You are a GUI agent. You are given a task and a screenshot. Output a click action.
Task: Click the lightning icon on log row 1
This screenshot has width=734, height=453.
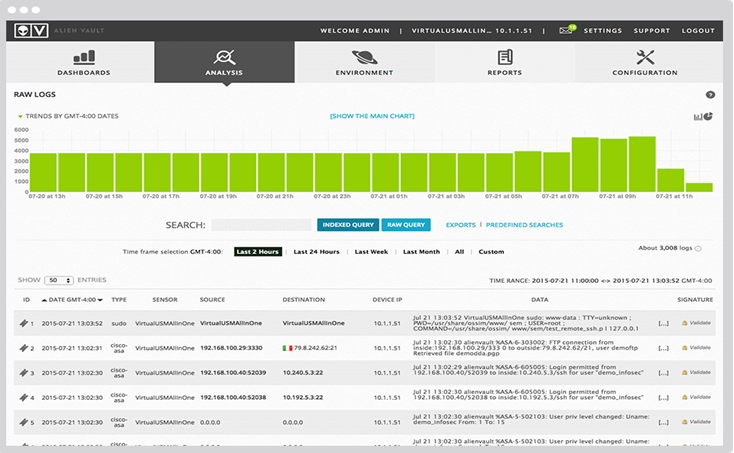tap(23, 323)
